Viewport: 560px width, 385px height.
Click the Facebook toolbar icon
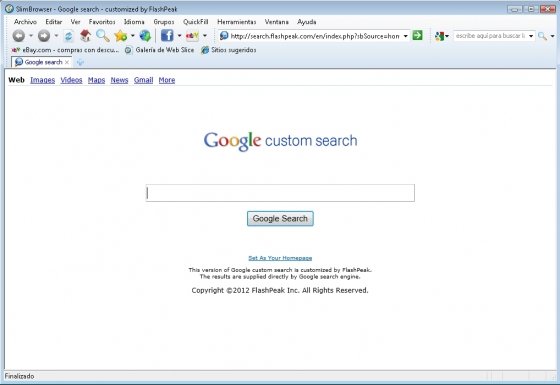[167, 35]
